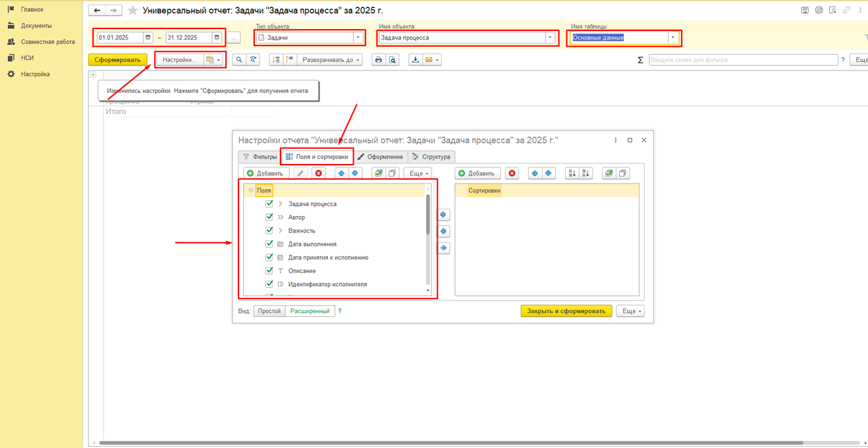Click the forward navigation arrow

(113, 11)
